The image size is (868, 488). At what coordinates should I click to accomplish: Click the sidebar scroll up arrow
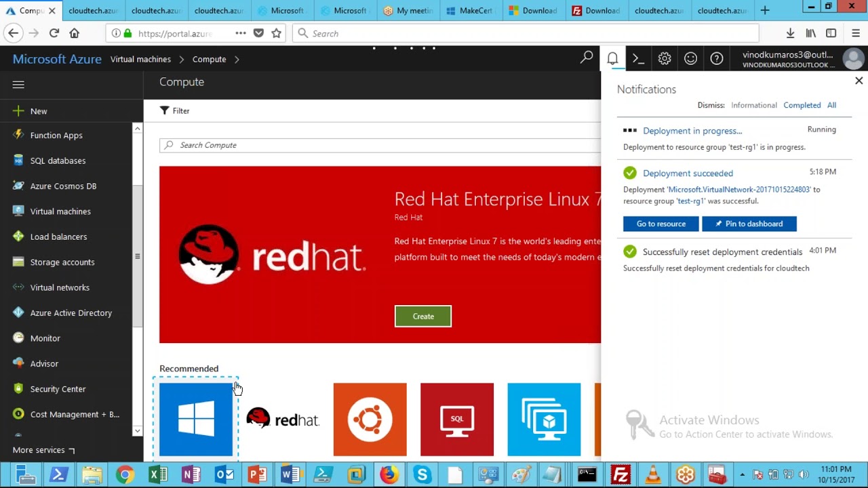coord(137,128)
